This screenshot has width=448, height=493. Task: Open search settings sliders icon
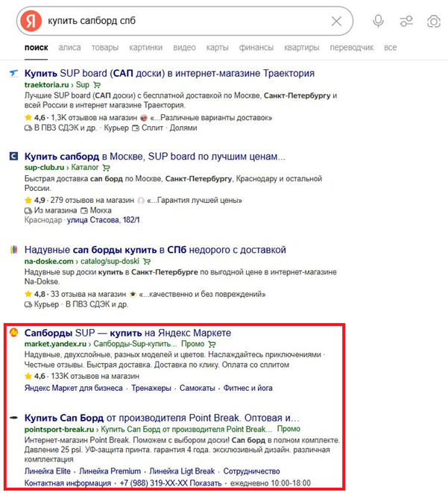pyautogui.click(x=406, y=22)
